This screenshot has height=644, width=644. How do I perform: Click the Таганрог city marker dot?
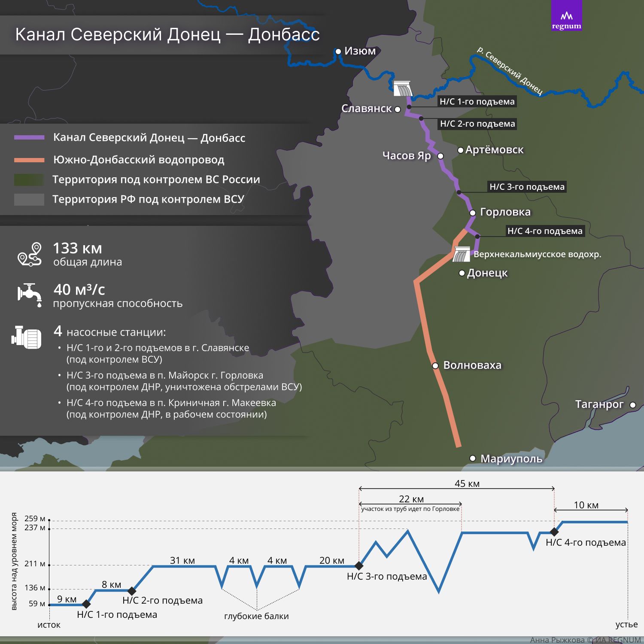pyautogui.click(x=632, y=405)
